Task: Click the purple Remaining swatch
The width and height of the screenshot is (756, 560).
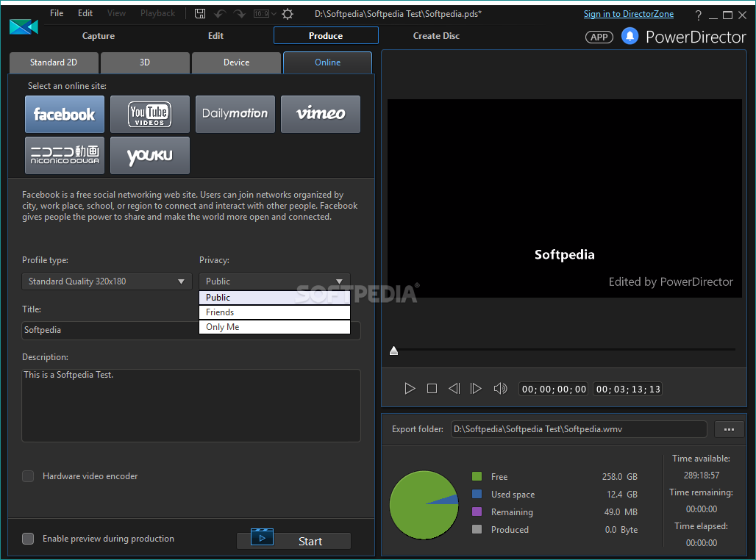Action: 477,511
